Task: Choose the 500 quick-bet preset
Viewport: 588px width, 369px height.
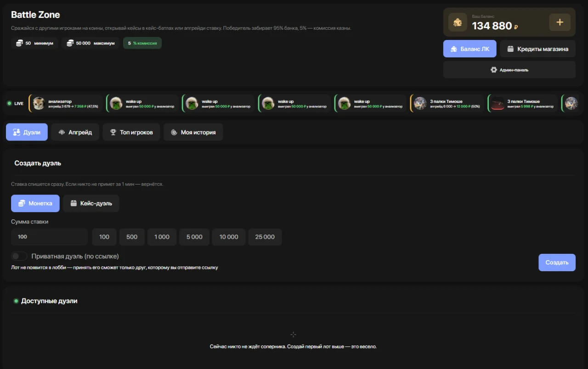Action: coord(132,237)
